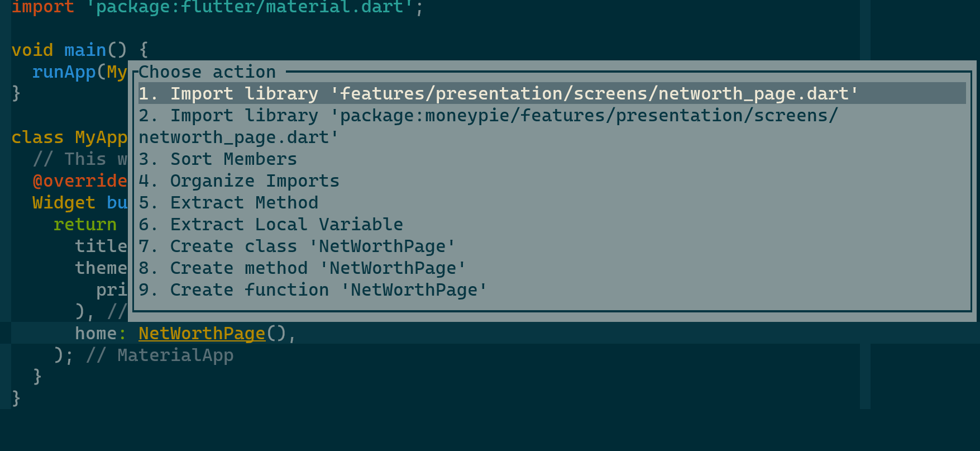Click the Widget build return keyword
The width and height of the screenshot is (980, 451).
point(85,224)
